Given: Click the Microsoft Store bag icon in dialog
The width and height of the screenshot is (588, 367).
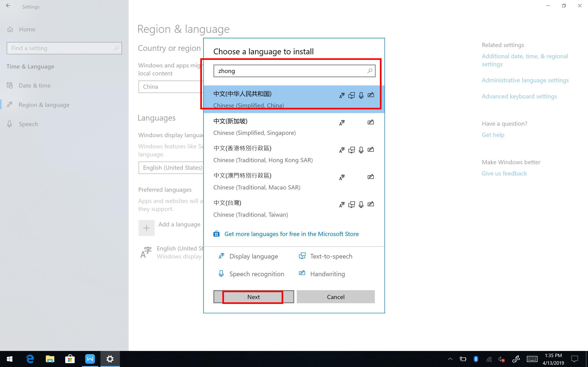Looking at the screenshot, I should click(x=216, y=234).
